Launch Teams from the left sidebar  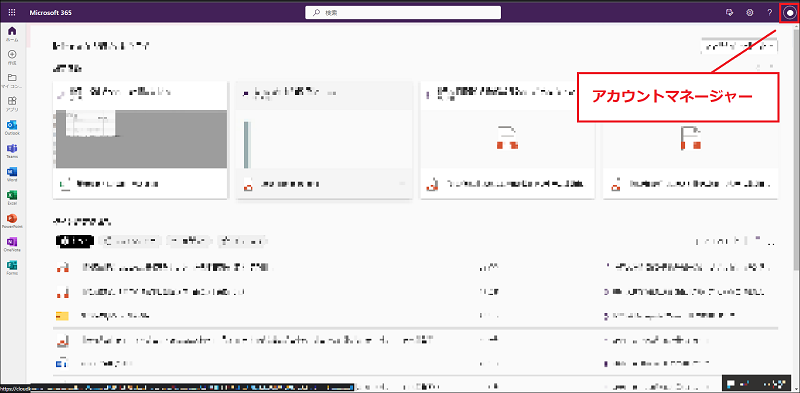tap(12, 151)
